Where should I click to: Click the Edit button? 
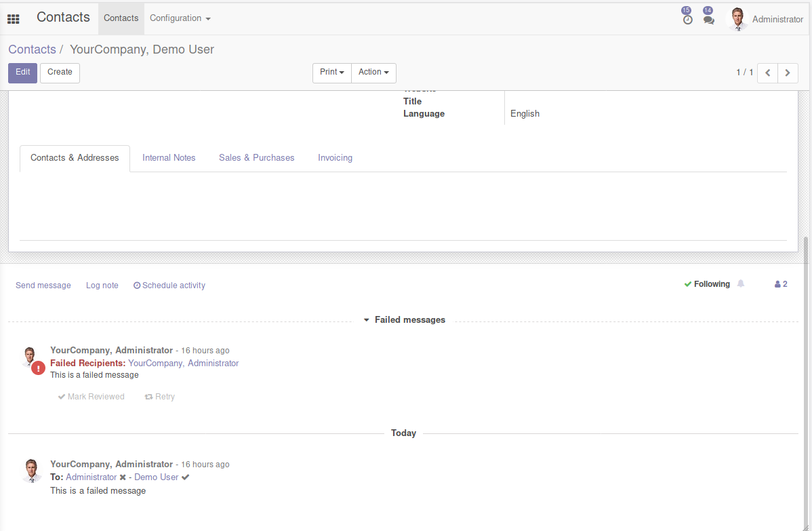click(x=22, y=72)
